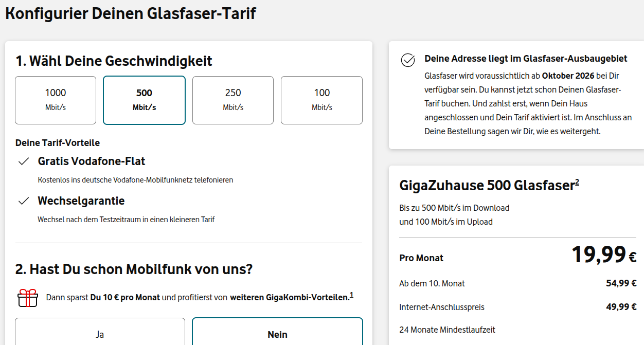Click the large 19,99 € price
644x345 pixels.
click(x=604, y=255)
